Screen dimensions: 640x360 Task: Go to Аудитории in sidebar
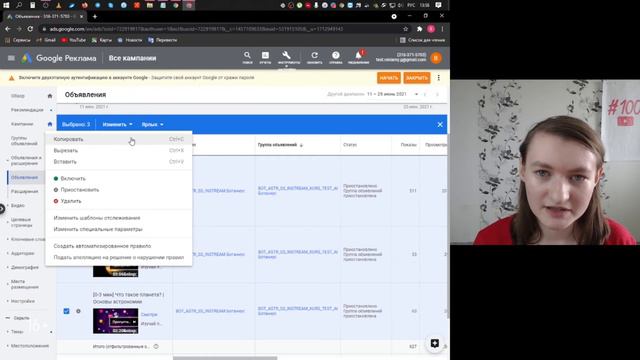click(x=23, y=253)
